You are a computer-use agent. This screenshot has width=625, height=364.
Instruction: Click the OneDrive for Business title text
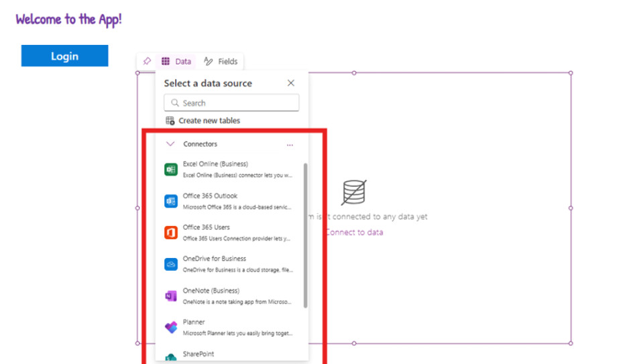click(x=215, y=259)
